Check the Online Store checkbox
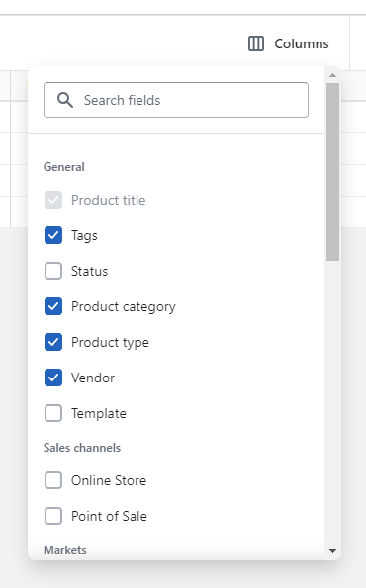Viewport: 366px width, 588px height. coord(53,480)
